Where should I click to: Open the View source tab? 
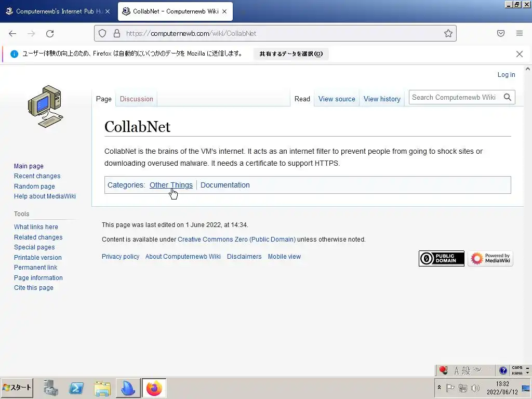(337, 99)
